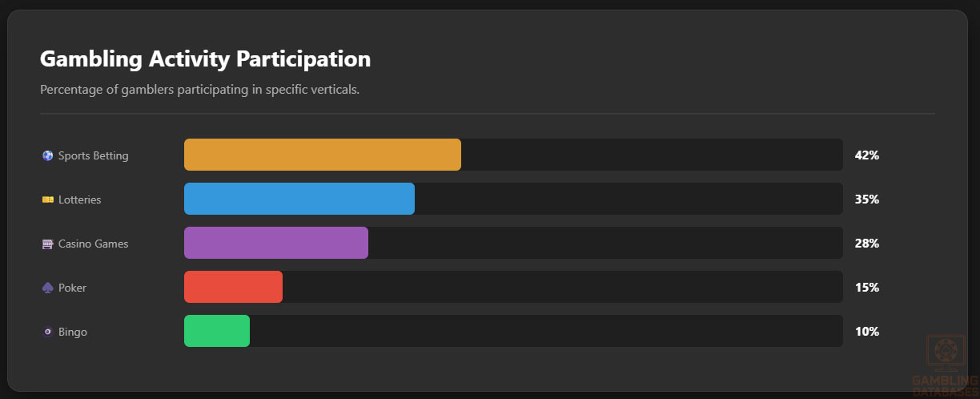Click the Casino Games slot icon
Viewport: 980px width, 399px height.
pyautogui.click(x=47, y=244)
